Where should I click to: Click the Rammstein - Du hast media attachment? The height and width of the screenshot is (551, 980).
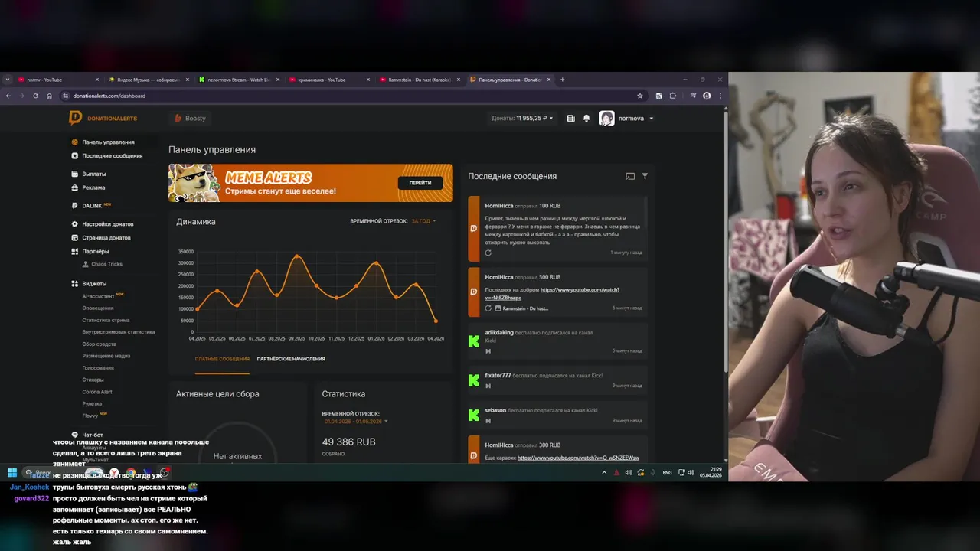pos(522,308)
